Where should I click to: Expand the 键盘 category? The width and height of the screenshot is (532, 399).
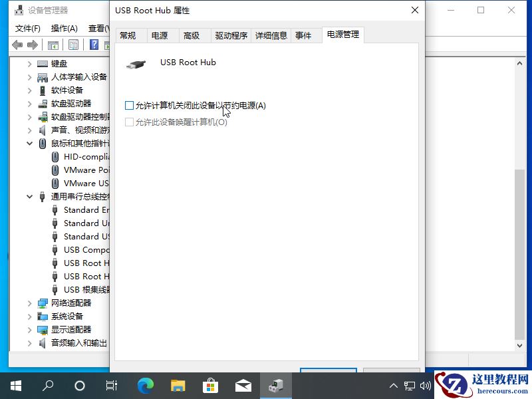pyautogui.click(x=29, y=63)
